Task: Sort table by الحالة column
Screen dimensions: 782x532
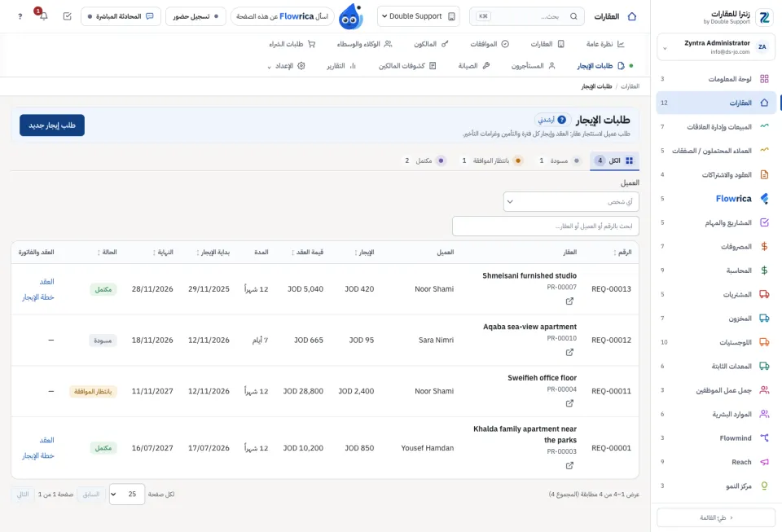Action: [x=108, y=253]
